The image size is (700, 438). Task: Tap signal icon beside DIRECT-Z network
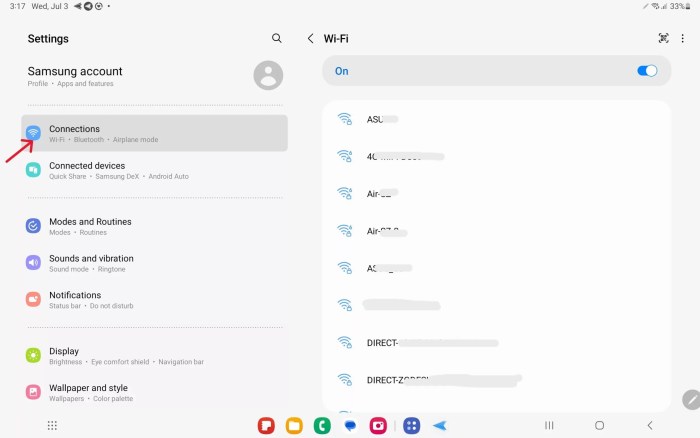click(345, 380)
